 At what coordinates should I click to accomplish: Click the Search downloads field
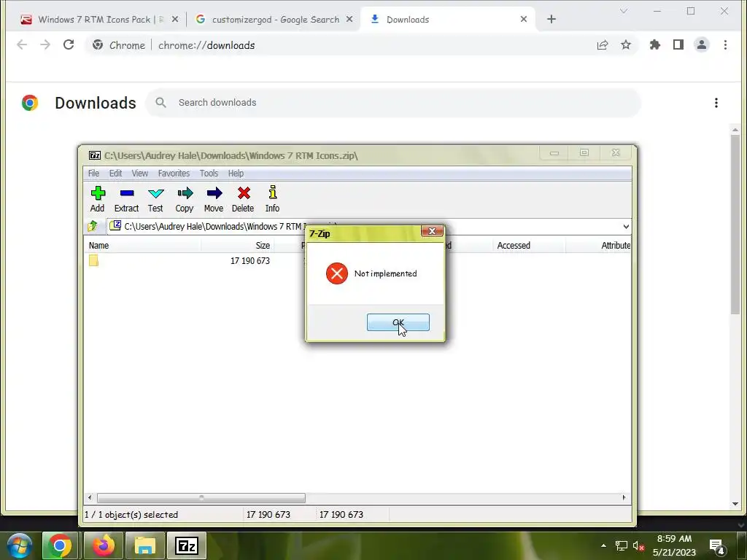393,103
